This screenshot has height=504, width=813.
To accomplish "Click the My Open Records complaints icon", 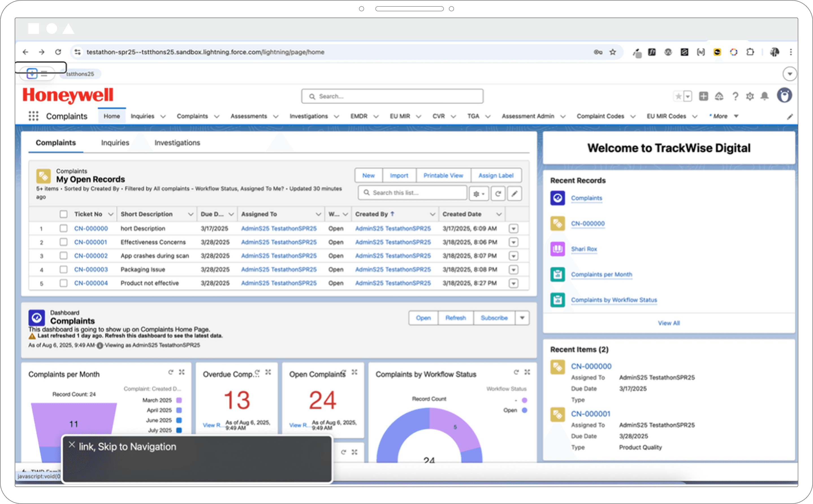I will coord(43,176).
